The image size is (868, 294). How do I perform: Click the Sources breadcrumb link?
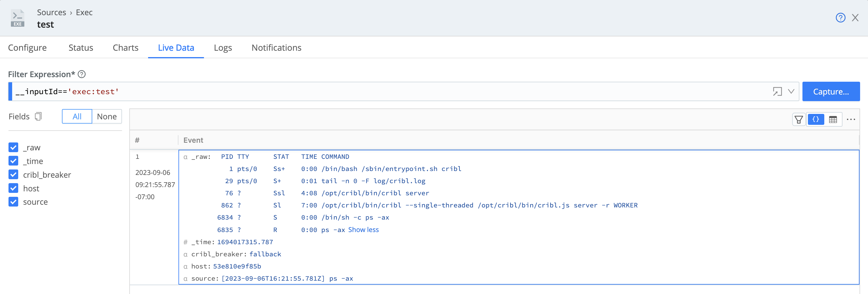[x=52, y=12]
